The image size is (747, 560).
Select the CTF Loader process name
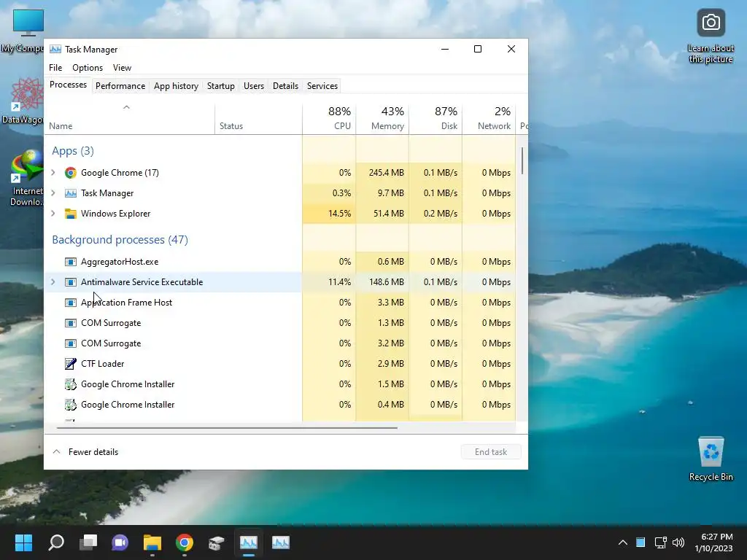pos(102,364)
